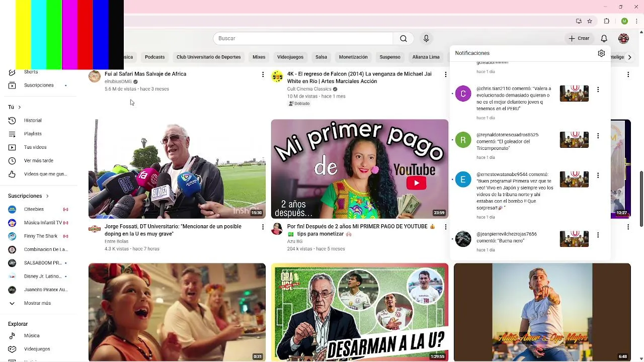This screenshot has height=362, width=644.
Task: Open Cult Cinema Classics channel avatar
Action: 277,76
